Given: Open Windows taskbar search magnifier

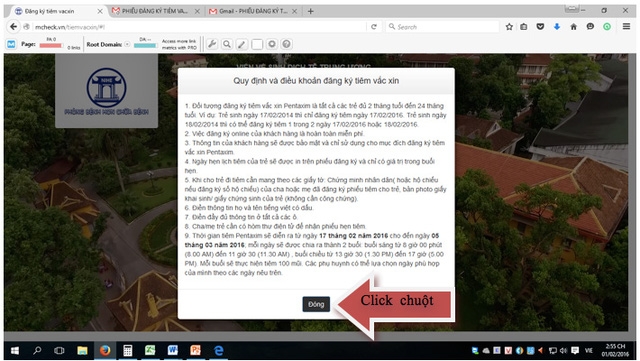Looking at the screenshot, I should (37, 350).
